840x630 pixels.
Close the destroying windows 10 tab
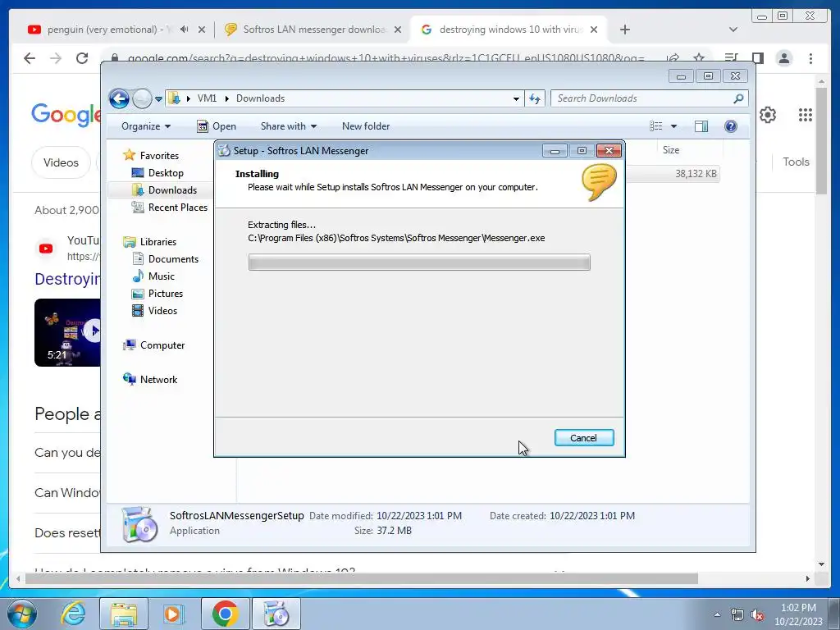[x=594, y=30]
